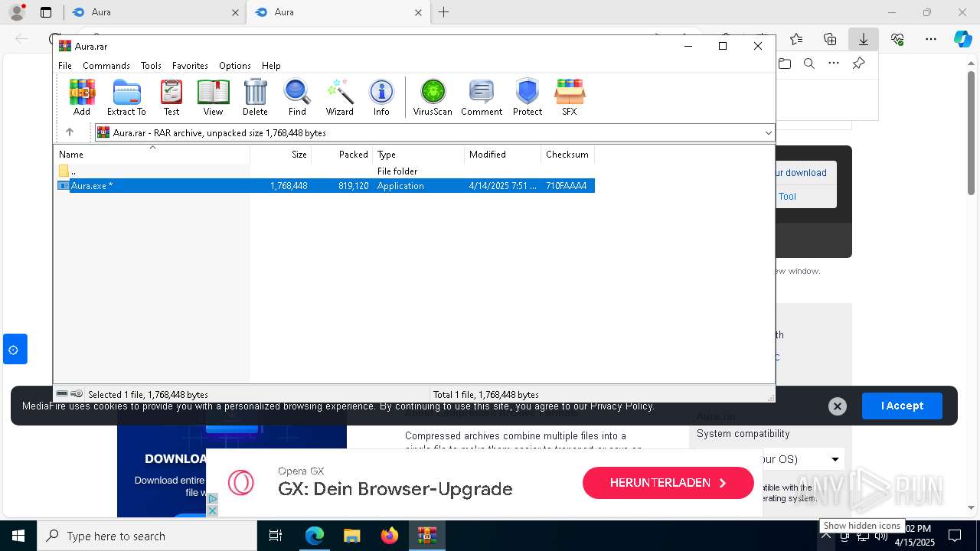Select the parent folder '..' row
This screenshot has height=551, width=980.
point(325,171)
